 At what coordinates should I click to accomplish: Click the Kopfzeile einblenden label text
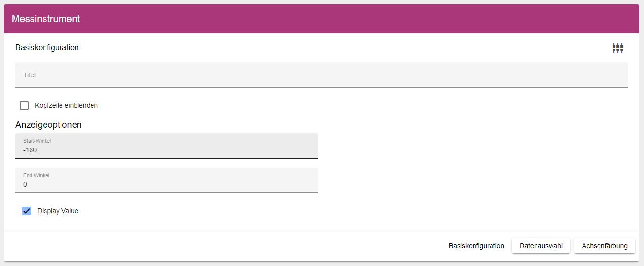[66, 105]
